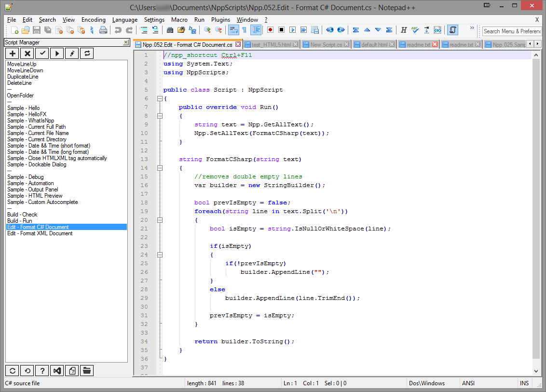The width and height of the screenshot is (546, 392).
Task: Open the Plugins menu
Action: pos(220,20)
